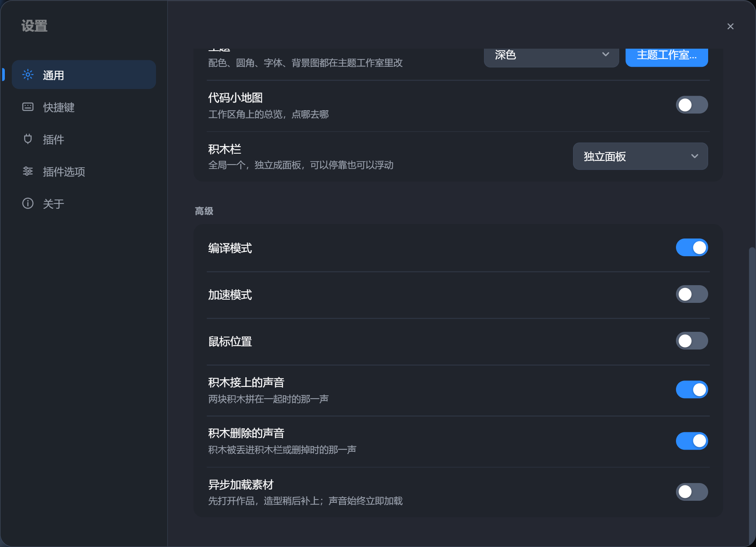756x547 pixels.
Task: Click description 工作区角上的总览，点哪去哪
Action: (268, 115)
